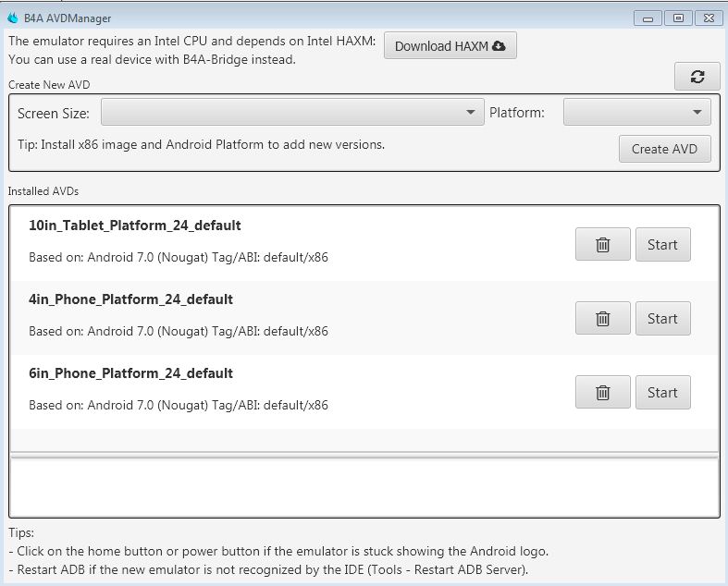Select the 6in_Phone_Platform_24_default list entry
The height and width of the screenshot is (586, 728).
coord(278,390)
